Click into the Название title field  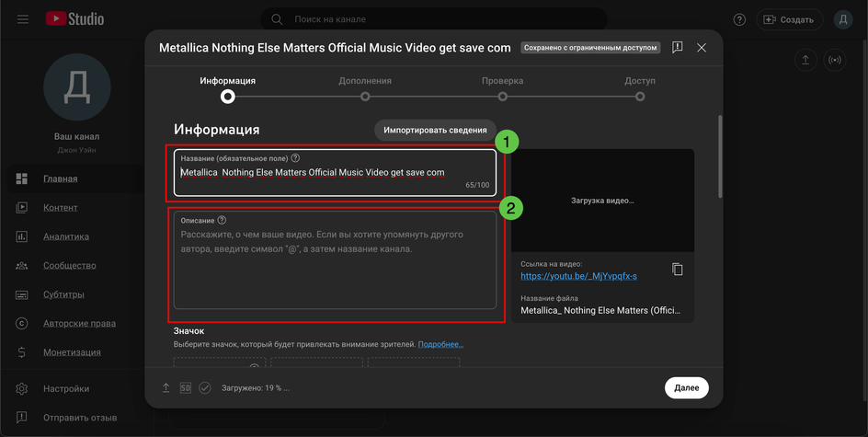click(335, 172)
